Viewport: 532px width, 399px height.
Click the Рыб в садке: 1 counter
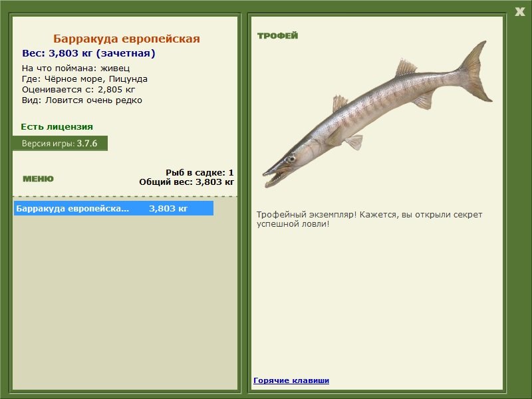tap(199, 173)
